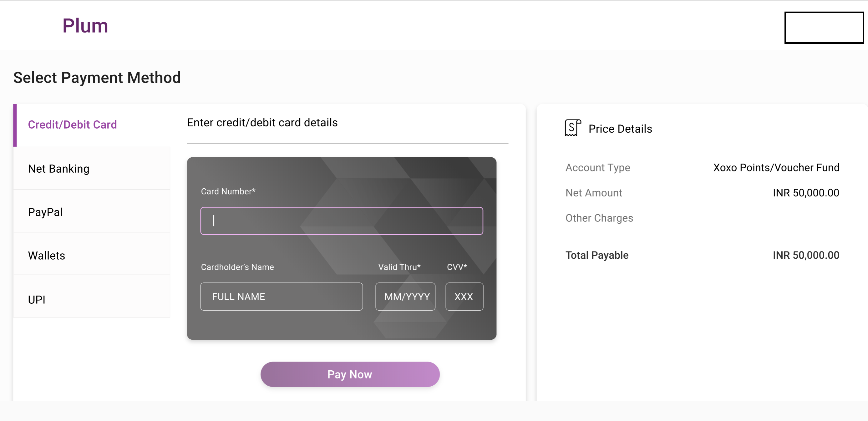Switch to the Net Banking option

tap(58, 169)
